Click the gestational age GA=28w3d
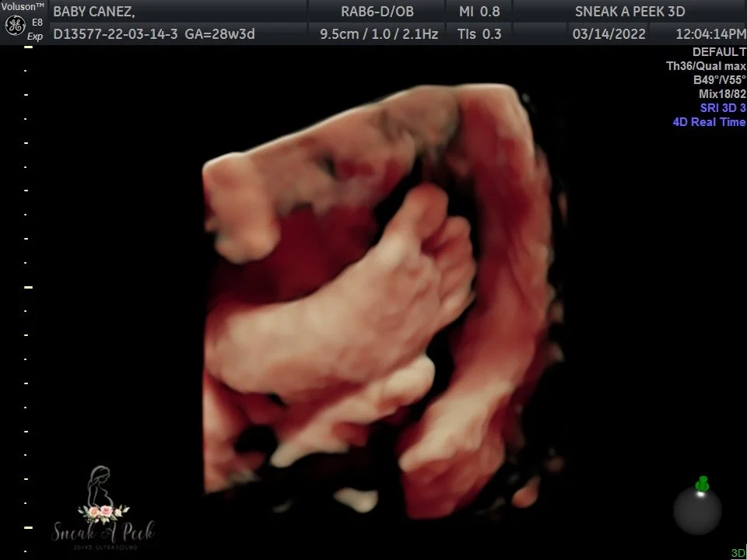This screenshot has width=747, height=560. point(219,33)
